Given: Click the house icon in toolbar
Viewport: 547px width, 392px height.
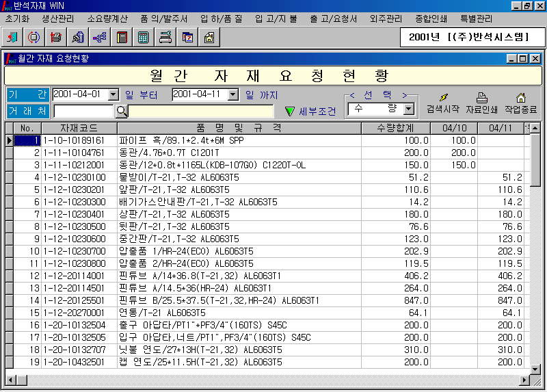Looking at the screenshot, I should (x=209, y=37).
